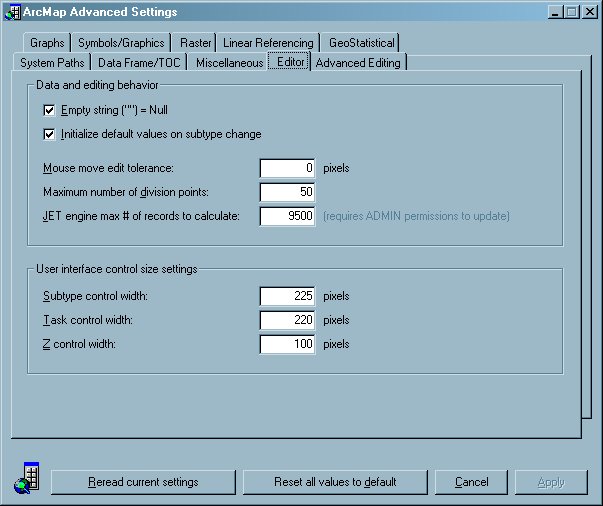Click the ArcMap Advanced Settings title bar icon
Viewport: 603px width, 506px height.
point(12,12)
